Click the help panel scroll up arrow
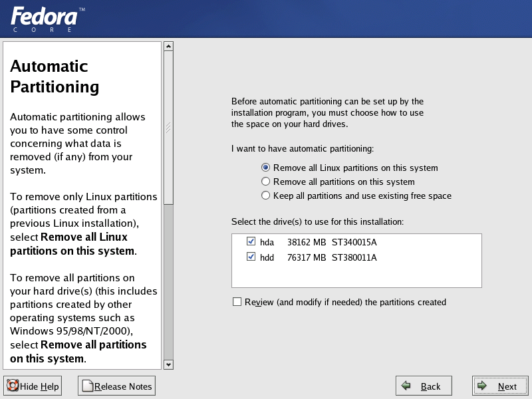 point(168,46)
